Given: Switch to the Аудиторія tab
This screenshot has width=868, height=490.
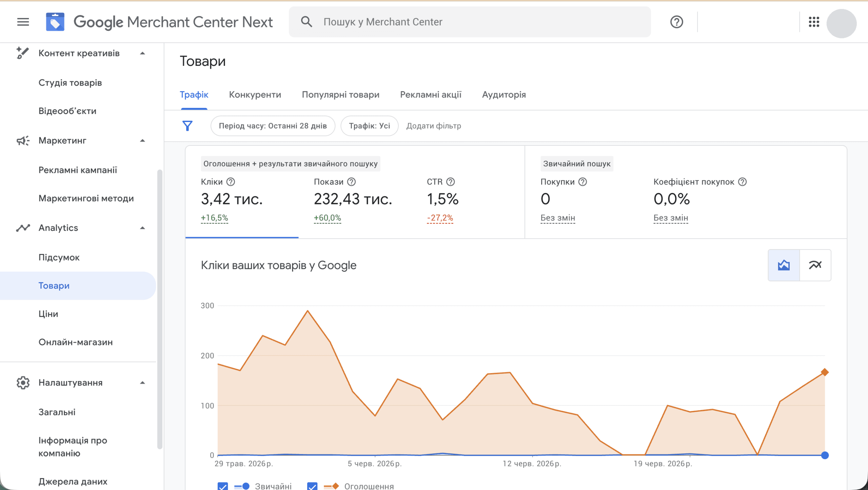Looking at the screenshot, I should click(504, 95).
